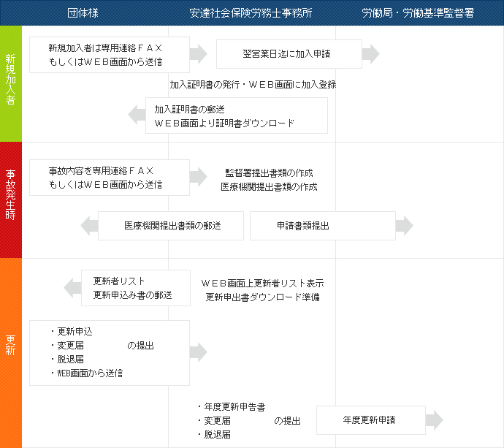Click right arrow after 翌営業日迄に加入申請 box

click(370, 53)
